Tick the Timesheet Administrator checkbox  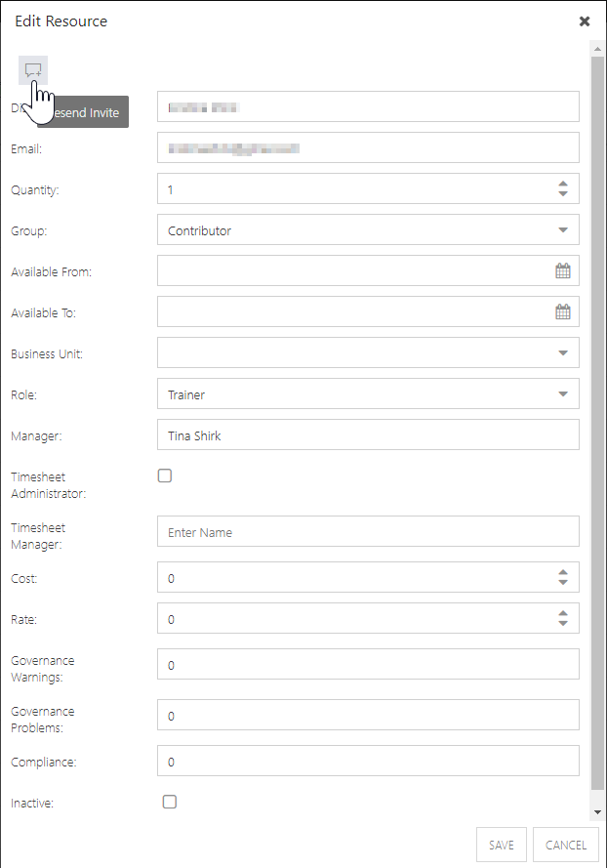[165, 475]
